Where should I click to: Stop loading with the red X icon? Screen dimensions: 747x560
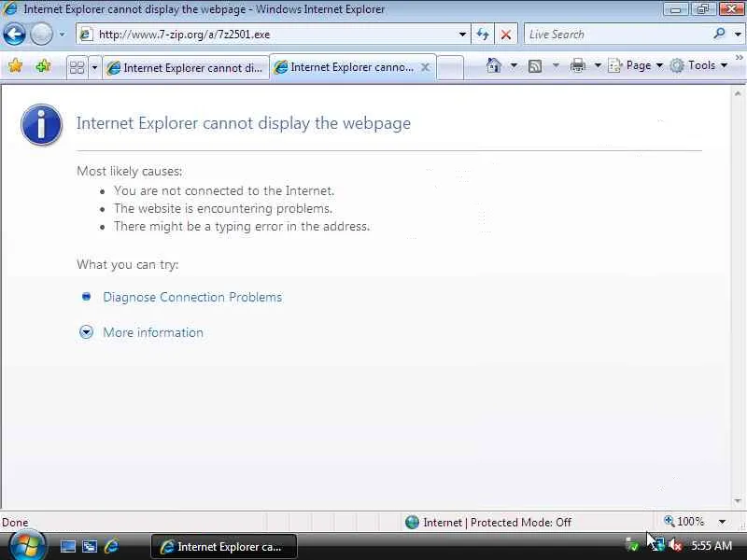pyautogui.click(x=506, y=35)
